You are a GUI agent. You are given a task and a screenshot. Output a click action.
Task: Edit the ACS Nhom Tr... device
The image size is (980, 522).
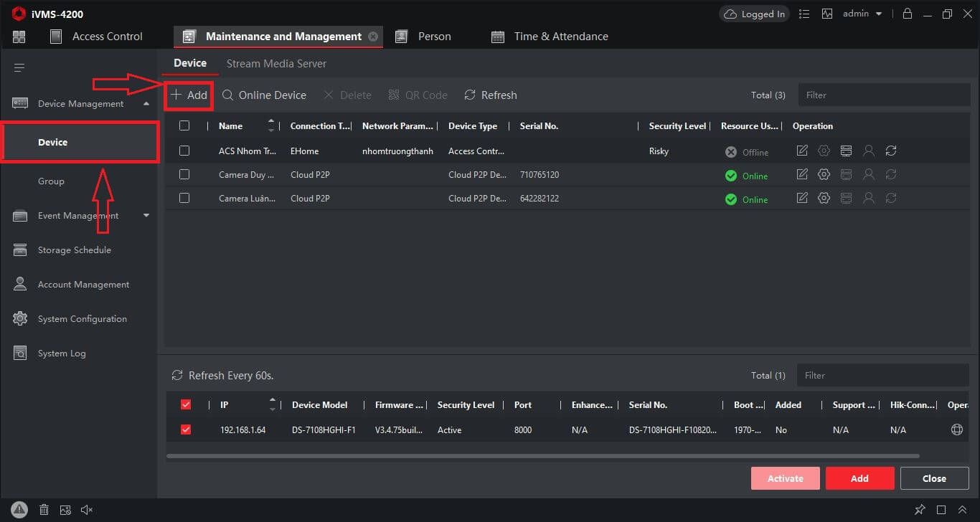pyautogui.click(x=802, y=151)
